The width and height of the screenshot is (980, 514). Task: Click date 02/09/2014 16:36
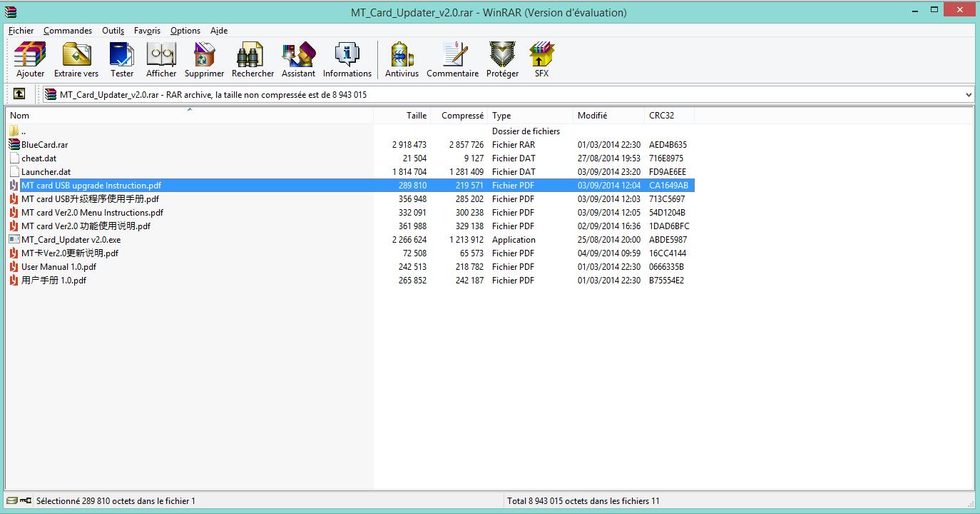tap(609, 226)
